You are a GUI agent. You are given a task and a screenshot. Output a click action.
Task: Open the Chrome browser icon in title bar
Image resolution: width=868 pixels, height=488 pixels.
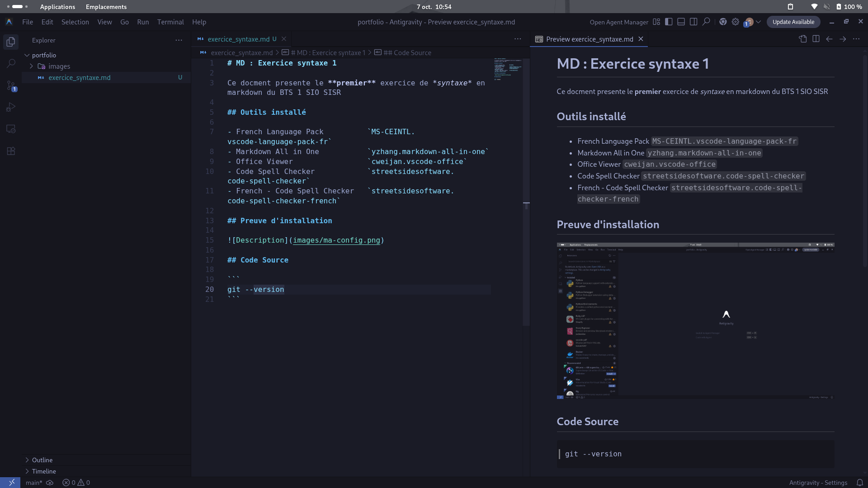click(x=723, y=22)
